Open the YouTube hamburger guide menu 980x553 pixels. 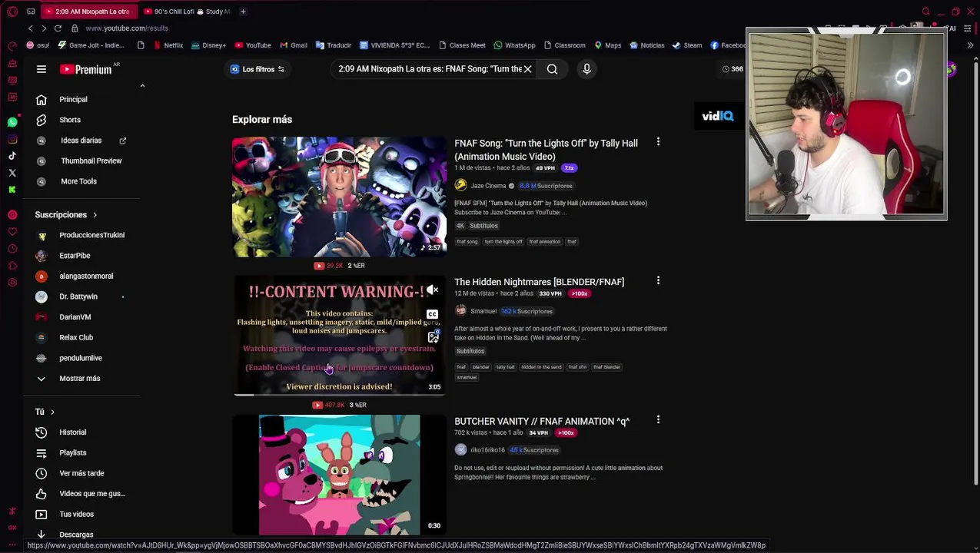(42, 69)
